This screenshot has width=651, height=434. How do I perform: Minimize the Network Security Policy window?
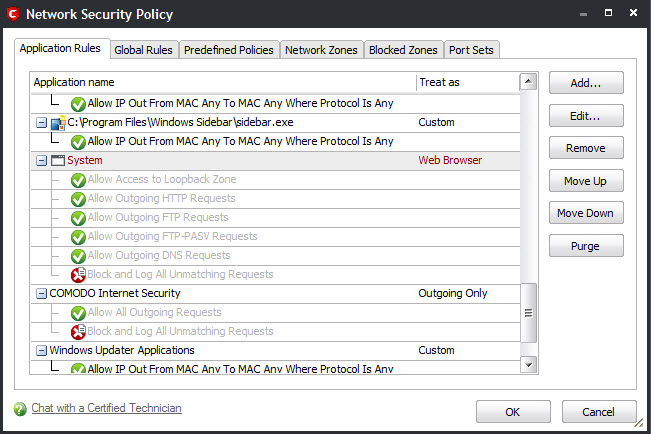[x=583, y=14]
